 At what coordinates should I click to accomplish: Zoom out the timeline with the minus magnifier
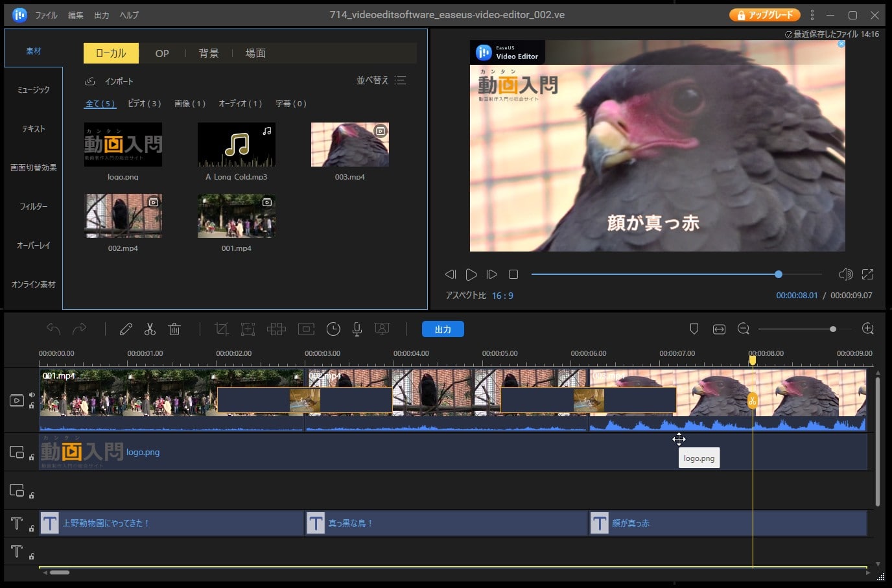pos(744,329)
